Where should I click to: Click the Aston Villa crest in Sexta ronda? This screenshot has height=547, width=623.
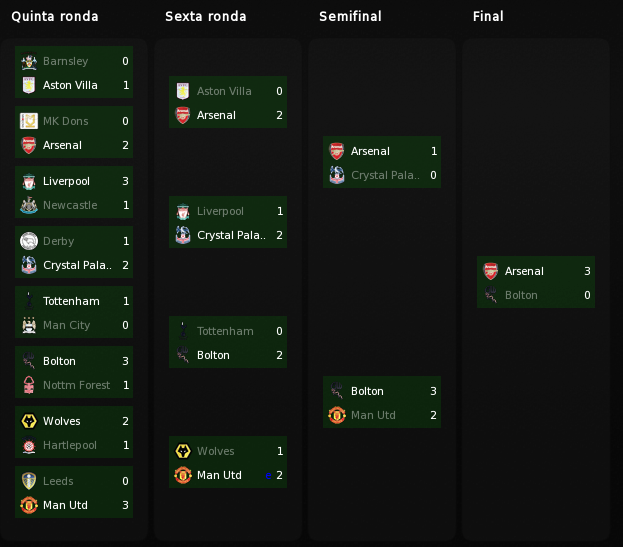click(x=183, y=91)
